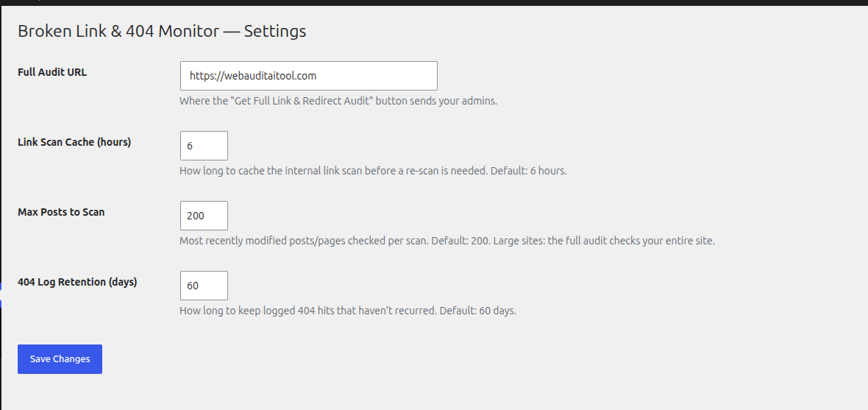The image size is (868, 410).
Task: Click the "Default: 6 hours" help text
Action: click(373, 172)
